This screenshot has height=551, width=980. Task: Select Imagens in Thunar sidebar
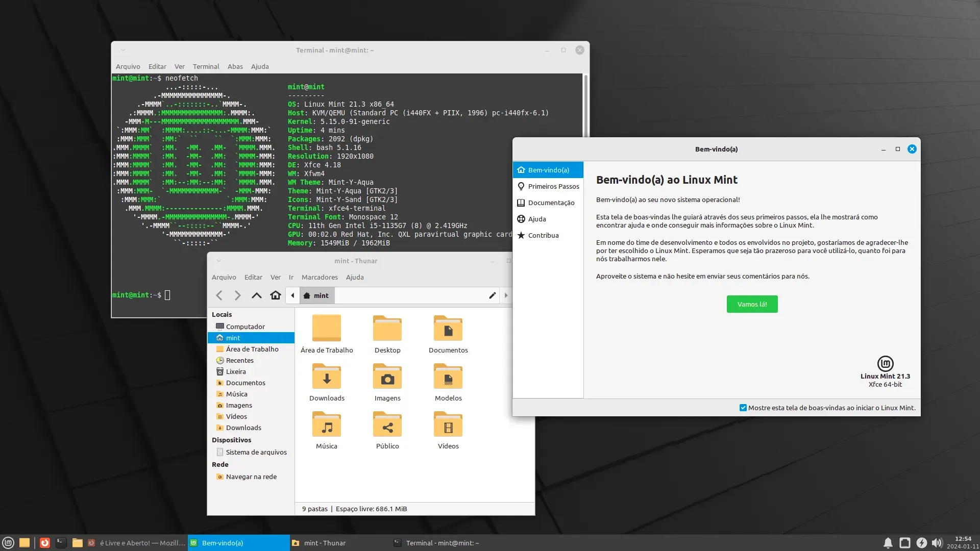pyautogui.click(x=251, y=405)
